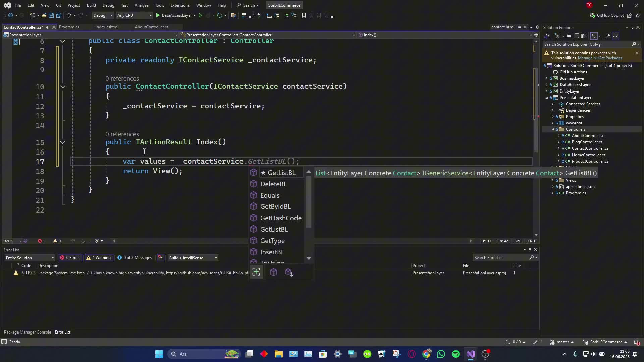Image resolution: width=644 pixels, height=362 pixels.
Task: Open the Build menu
Action: (91, 5)
